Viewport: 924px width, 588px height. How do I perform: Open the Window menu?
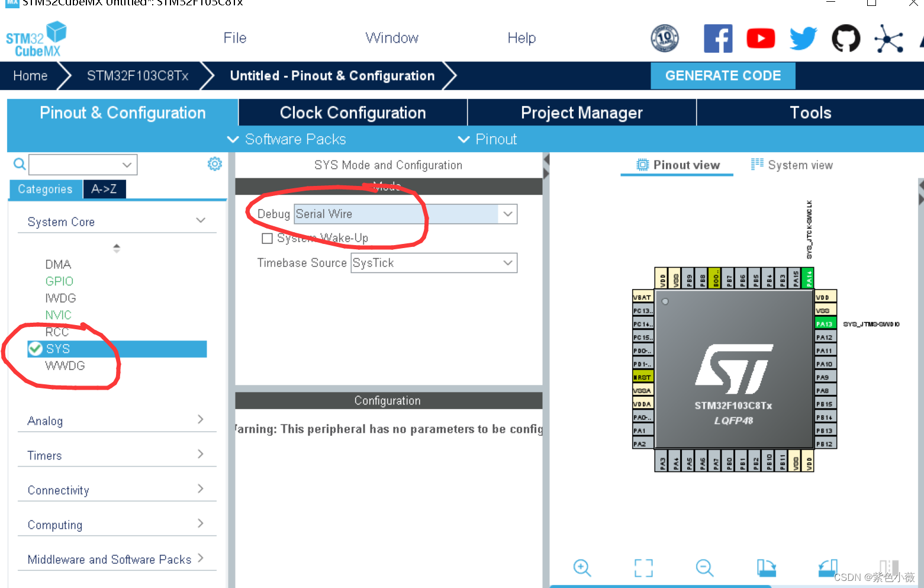(x=392, y=38)
